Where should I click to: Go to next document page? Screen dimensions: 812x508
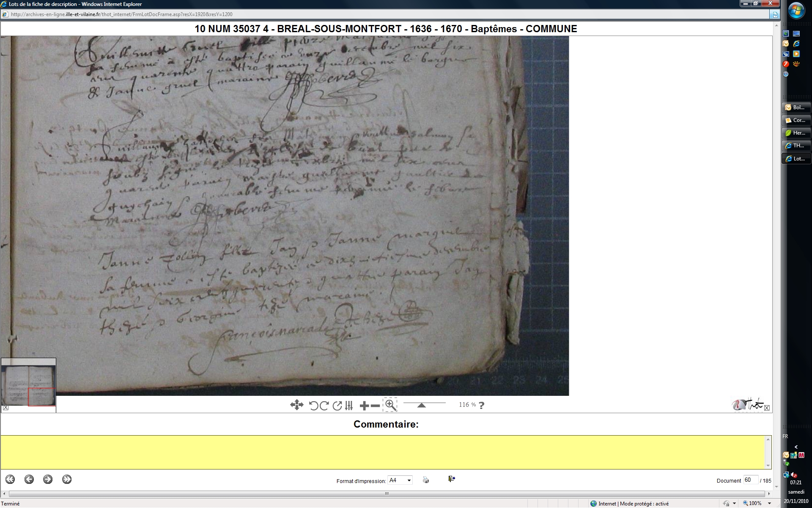48,479
